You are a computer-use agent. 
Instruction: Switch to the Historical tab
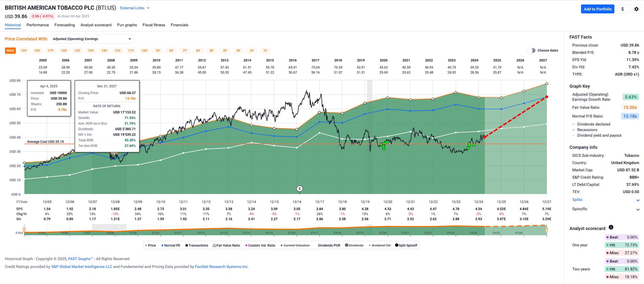click(x=13, y=25)
